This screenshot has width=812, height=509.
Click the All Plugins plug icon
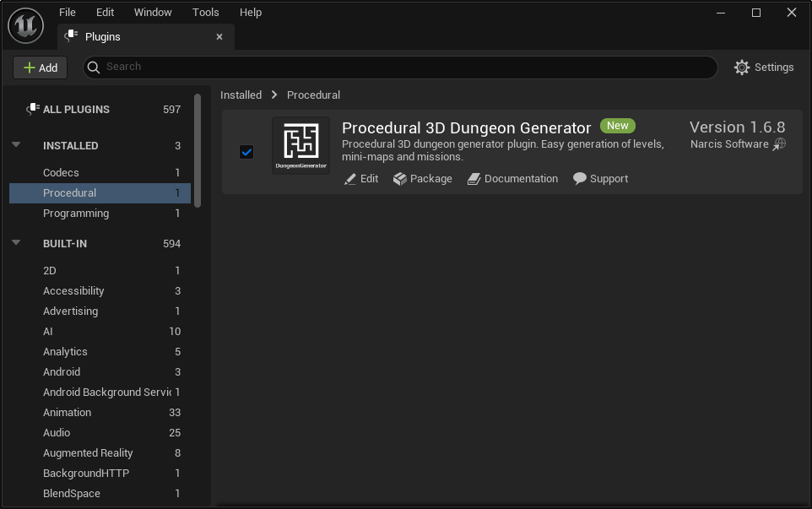(x=33, y=109)
